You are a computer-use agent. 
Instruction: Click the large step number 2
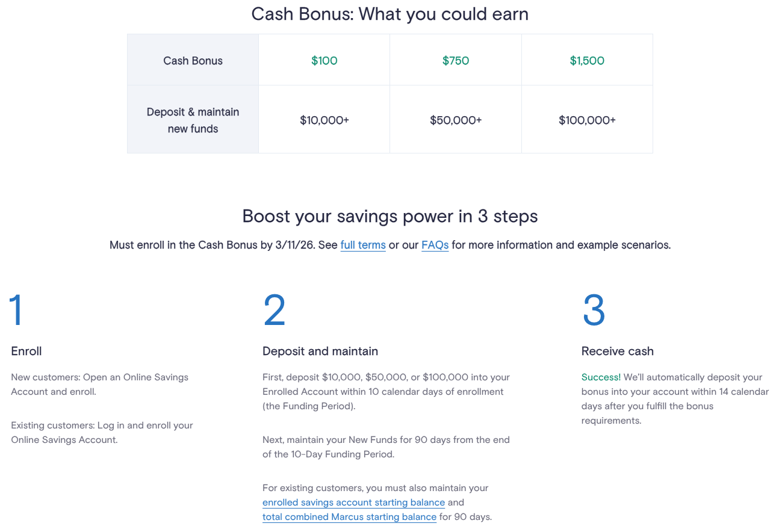point(275,310)
